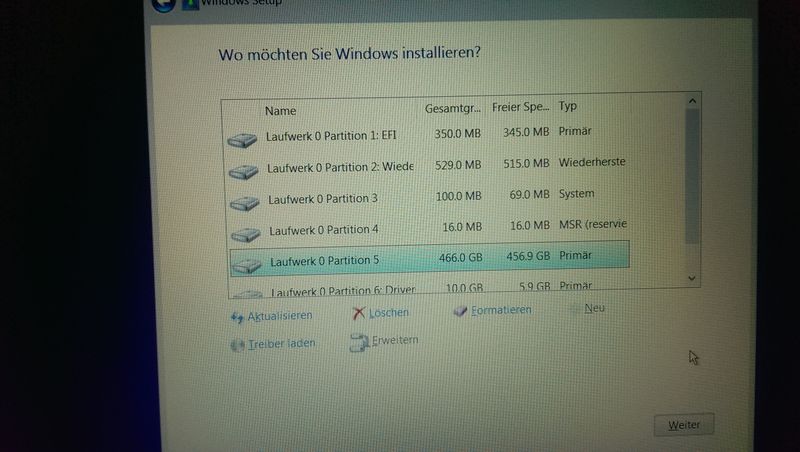
Task: Select Laufwerk 0 Partition 4 row
Action: point(429,228)
